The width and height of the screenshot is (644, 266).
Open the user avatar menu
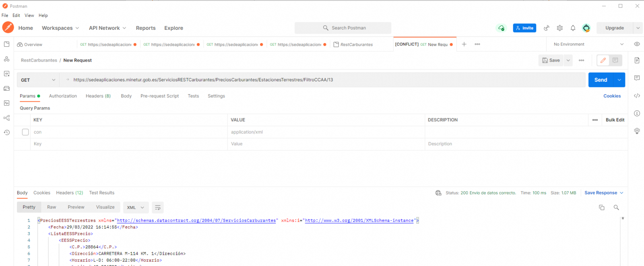pos(586,28)
